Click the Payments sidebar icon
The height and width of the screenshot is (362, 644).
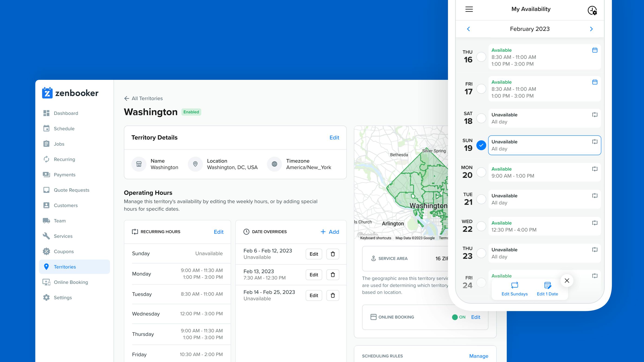(46, 175)
